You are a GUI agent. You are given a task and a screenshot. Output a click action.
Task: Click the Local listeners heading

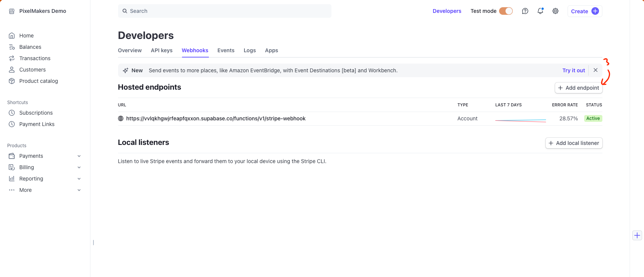pos(143,142)
